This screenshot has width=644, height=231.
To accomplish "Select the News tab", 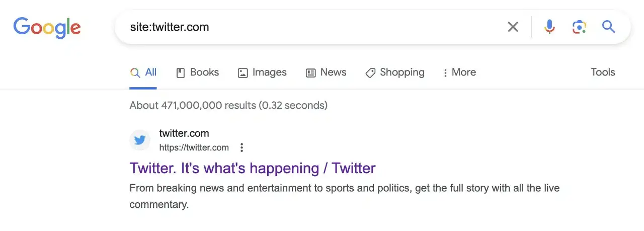I will 326,72.
